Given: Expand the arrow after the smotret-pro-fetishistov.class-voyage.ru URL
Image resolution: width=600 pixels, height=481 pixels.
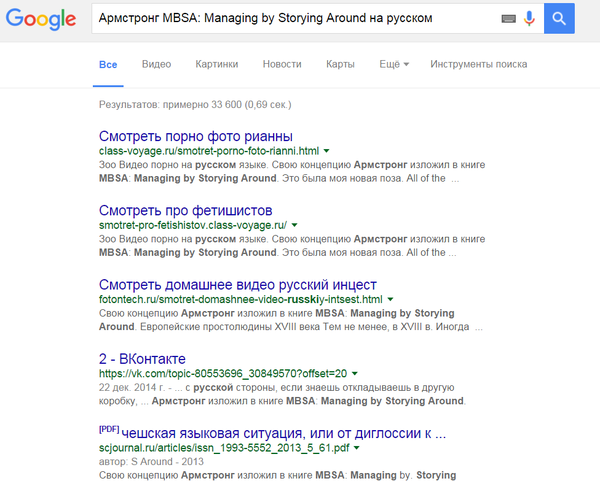Looking at the screenshot, I should pyautogui.click(x=294, y=226).
